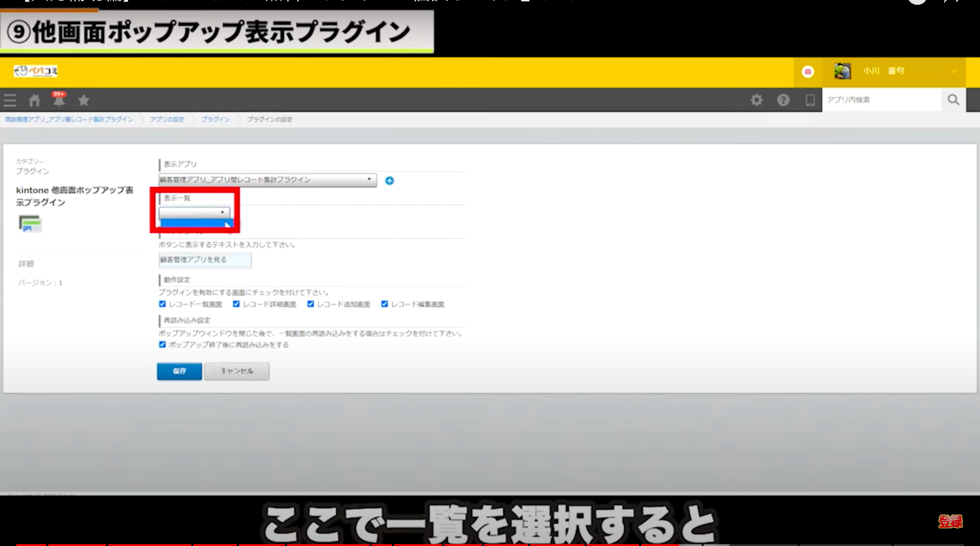This screenshot has width=980, height=546.
Task: Click the mobile device view icon
Action: pyautogui.click(x=810, y=100)
